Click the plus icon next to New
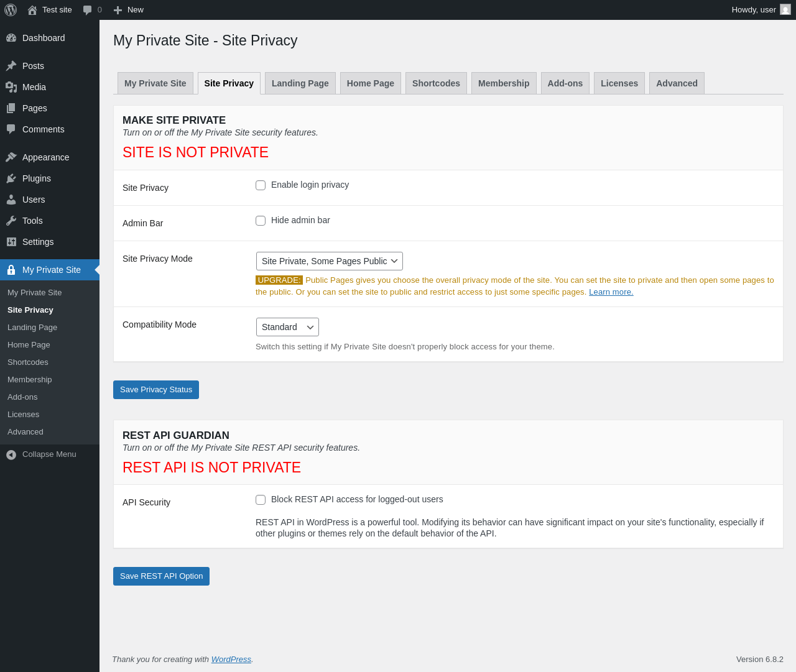Screen dimensions: 796x672 118,10
